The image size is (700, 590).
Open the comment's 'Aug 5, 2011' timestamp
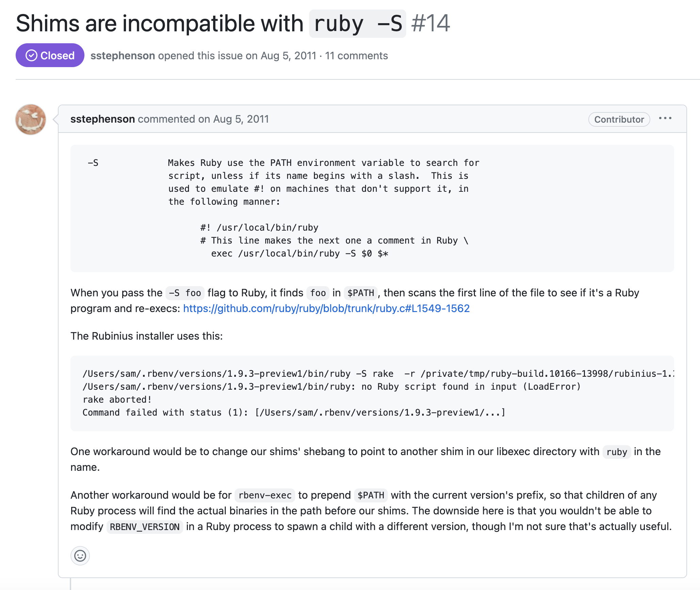(x=241, y=119)
